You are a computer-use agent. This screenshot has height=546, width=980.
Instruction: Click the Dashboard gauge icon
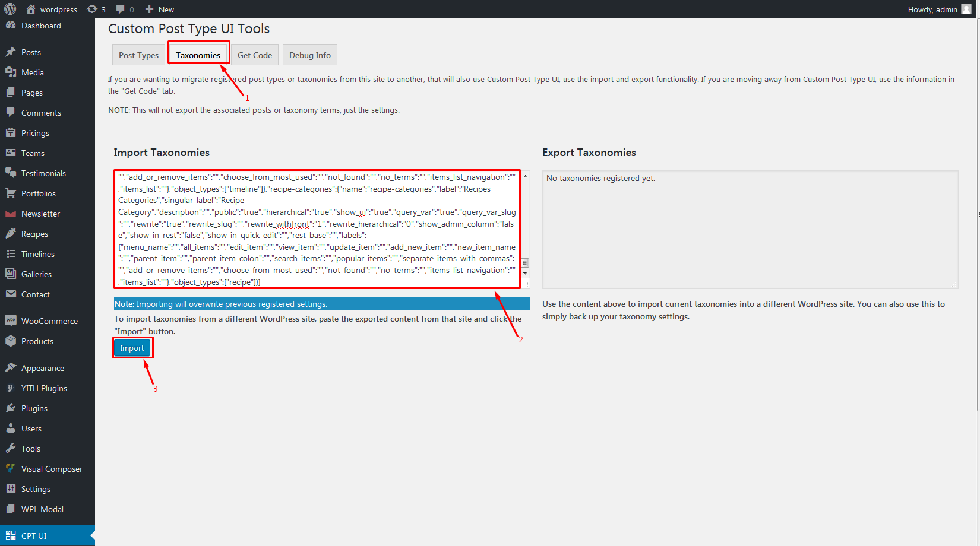[x=11, y=26]
